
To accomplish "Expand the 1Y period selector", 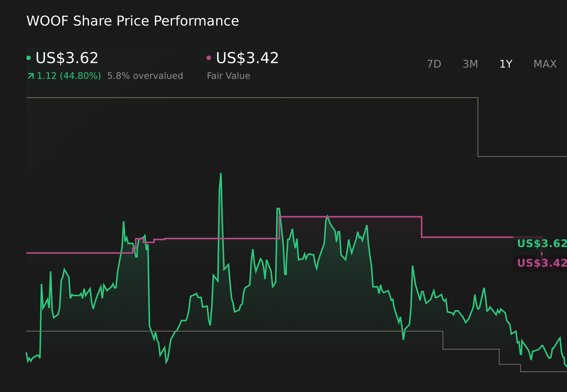I will tap(506, 64).
